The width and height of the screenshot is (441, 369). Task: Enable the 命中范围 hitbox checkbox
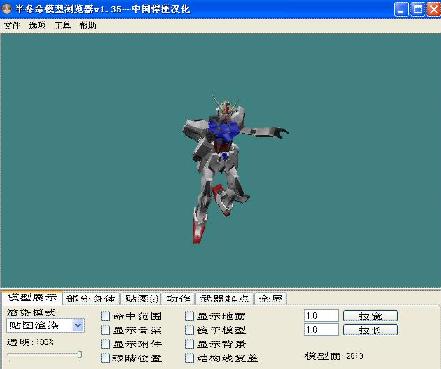(105, 316)
